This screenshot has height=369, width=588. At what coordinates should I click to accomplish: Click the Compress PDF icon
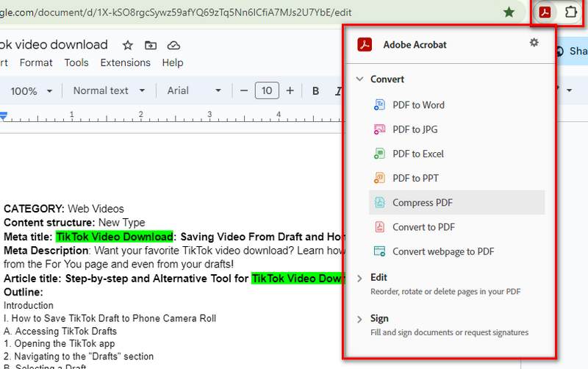tap(379, 202)
